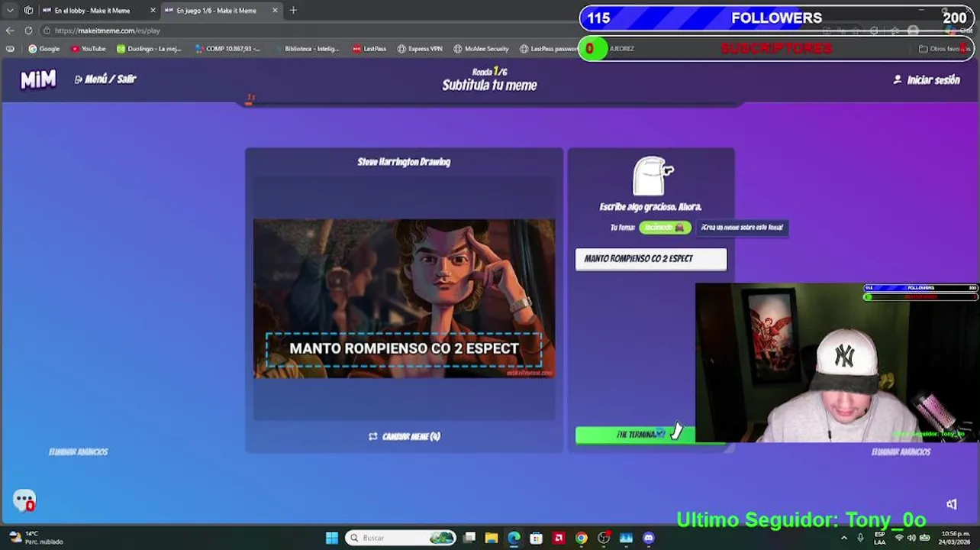This screenshot has width=980, height=550.
Task: Open Microsoft Edge from taskbar
Action: (514, 538)
